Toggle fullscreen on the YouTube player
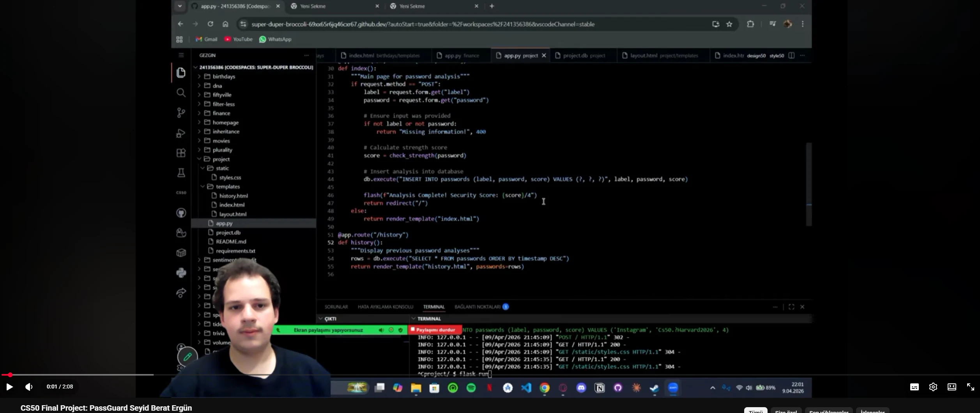 point(970,387)
